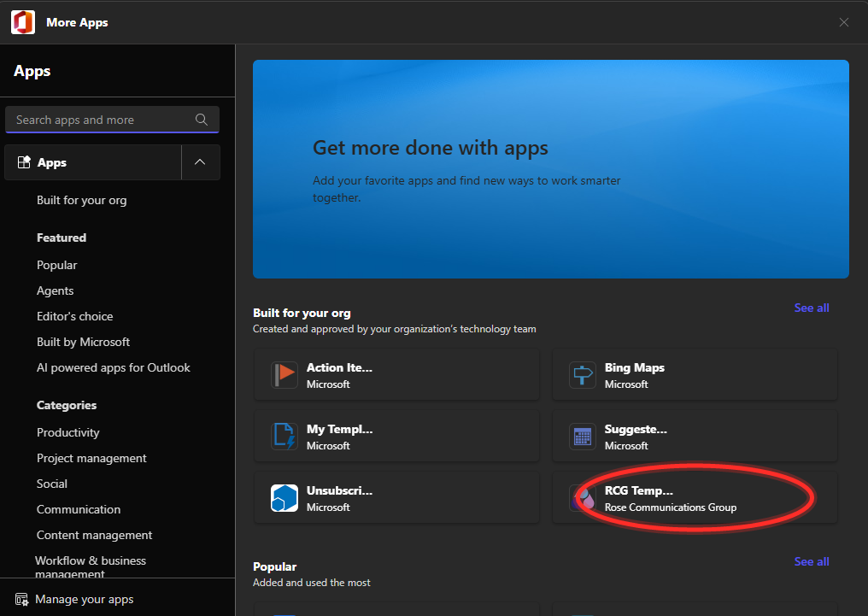Open the Popular apps list
The height and width of the screenshot is (616, 868).
point(56,265)
